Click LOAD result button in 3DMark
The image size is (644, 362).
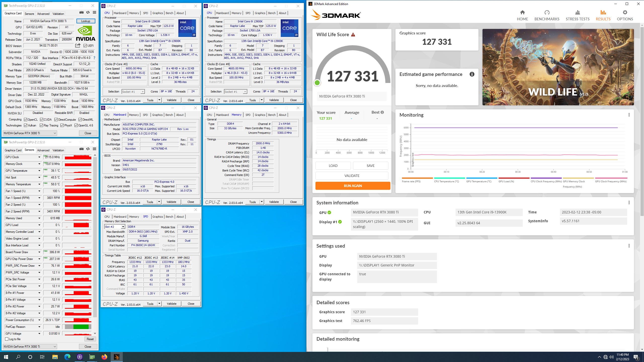click(333, 166)
